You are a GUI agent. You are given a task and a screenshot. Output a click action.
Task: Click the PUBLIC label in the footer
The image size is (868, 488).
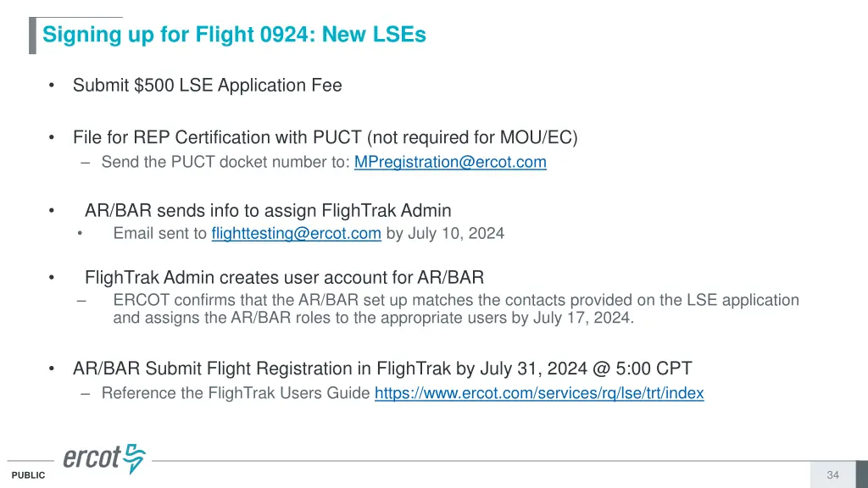click(x=28, y=476)
